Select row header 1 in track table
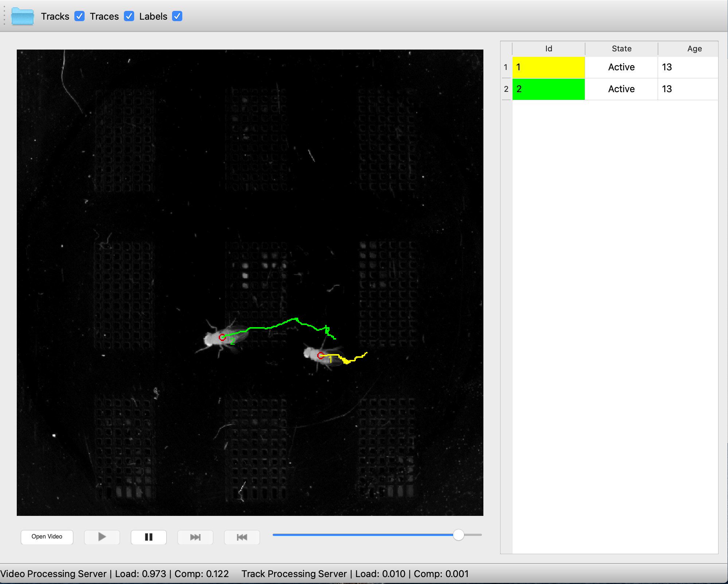 506,67
